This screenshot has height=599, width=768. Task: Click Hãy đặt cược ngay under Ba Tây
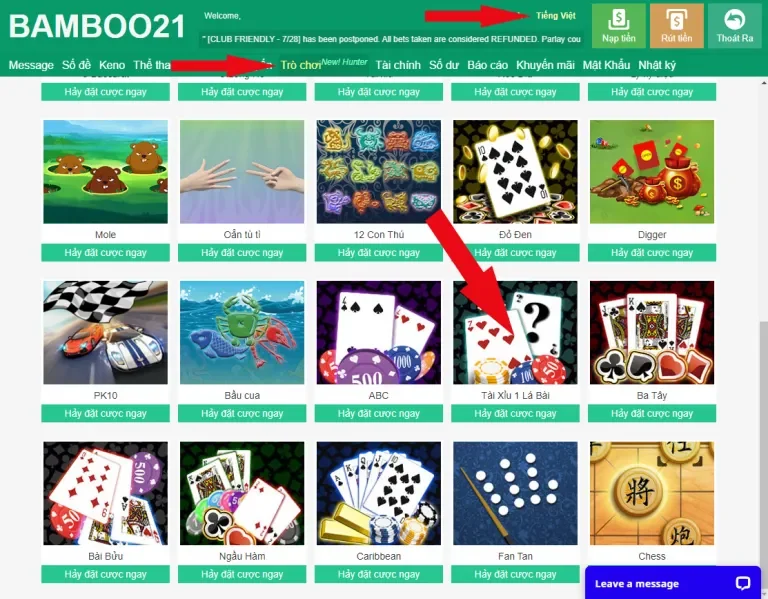(652, 413)
